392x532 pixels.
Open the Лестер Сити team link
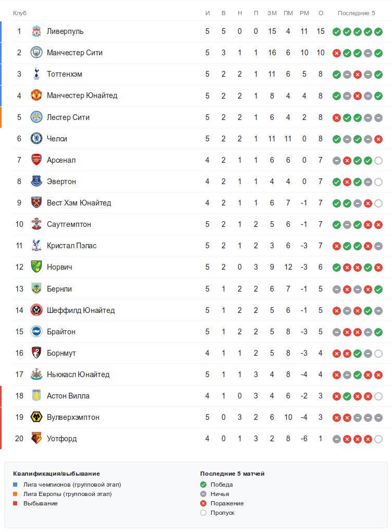click(x=68, y=117)
